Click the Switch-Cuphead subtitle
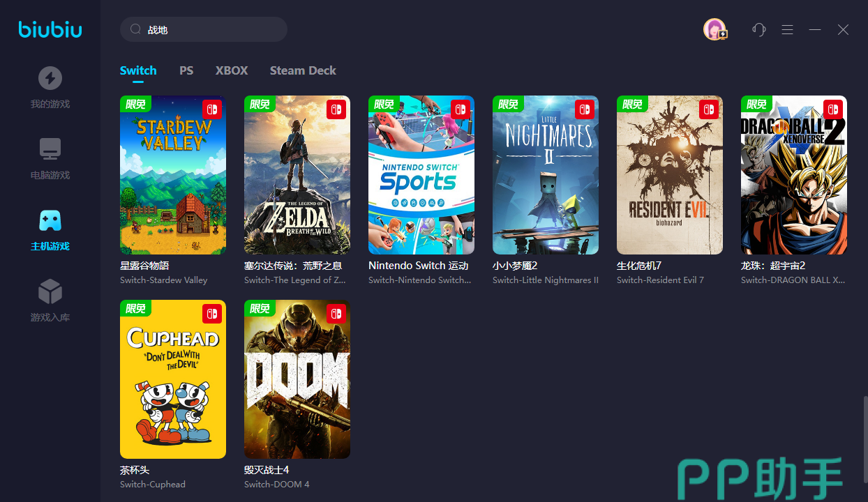The height and width of the screenshot is (502, 868). [153, 485]
